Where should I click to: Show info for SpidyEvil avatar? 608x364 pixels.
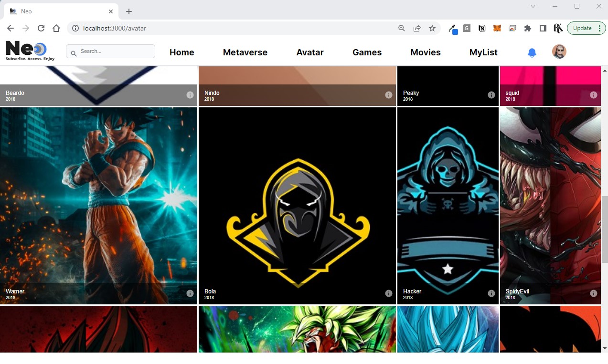(x=594, y=293)
